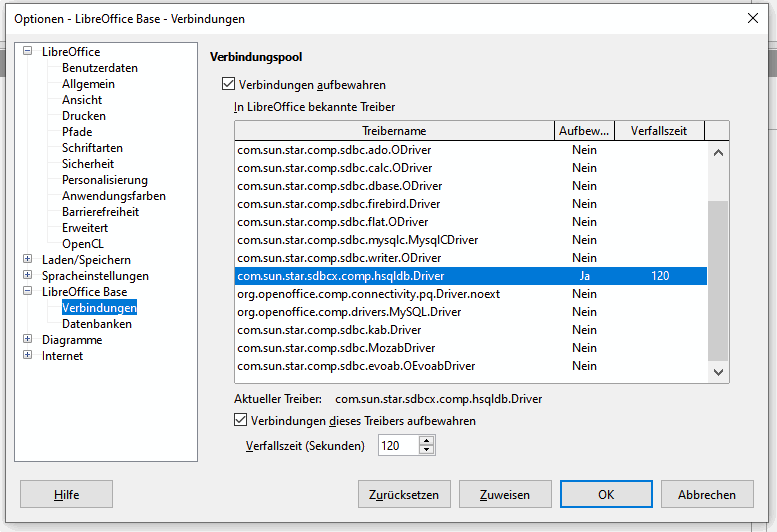The image size is (777, 532).
Task: Click the Zurücksetzen button
Action: click(x=404, y=494)
